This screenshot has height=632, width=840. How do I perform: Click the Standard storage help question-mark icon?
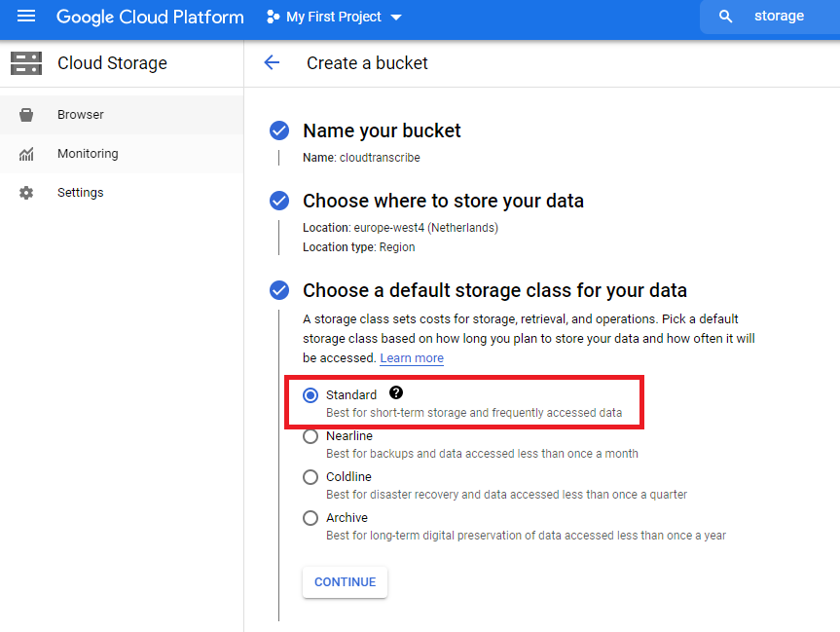(396, 393)
